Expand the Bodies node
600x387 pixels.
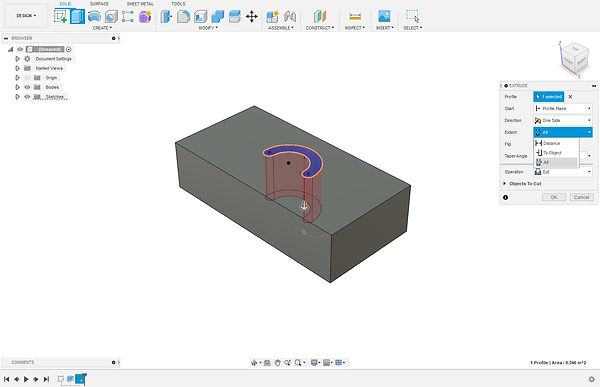pyautogui.click(x=17, y=87)
